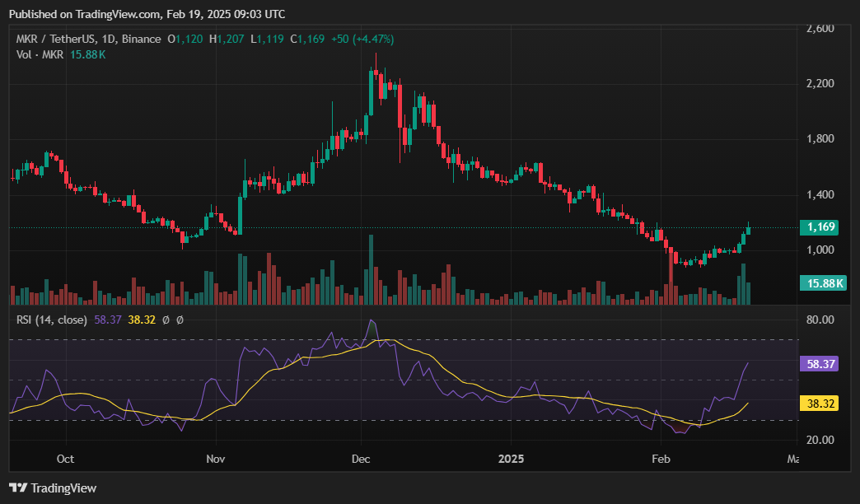Click the 1,800 price axis label
Screen dimensions: 860x504
(x=820, y=138)
